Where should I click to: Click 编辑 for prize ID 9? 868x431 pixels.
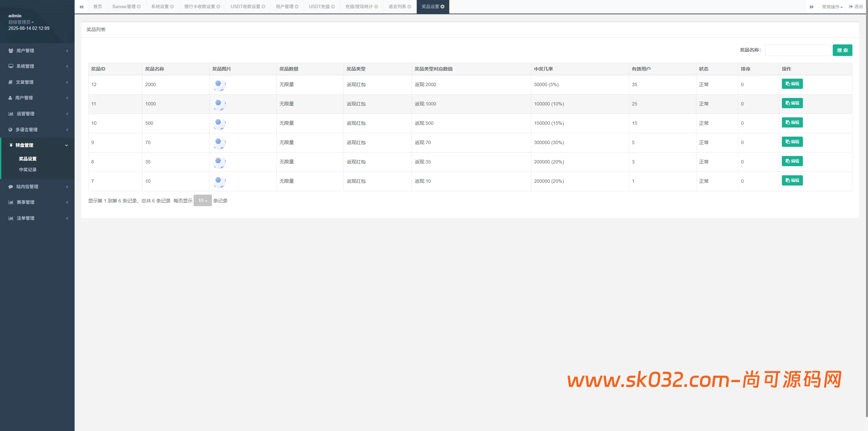pyautogui.click(x=792, y=142)
